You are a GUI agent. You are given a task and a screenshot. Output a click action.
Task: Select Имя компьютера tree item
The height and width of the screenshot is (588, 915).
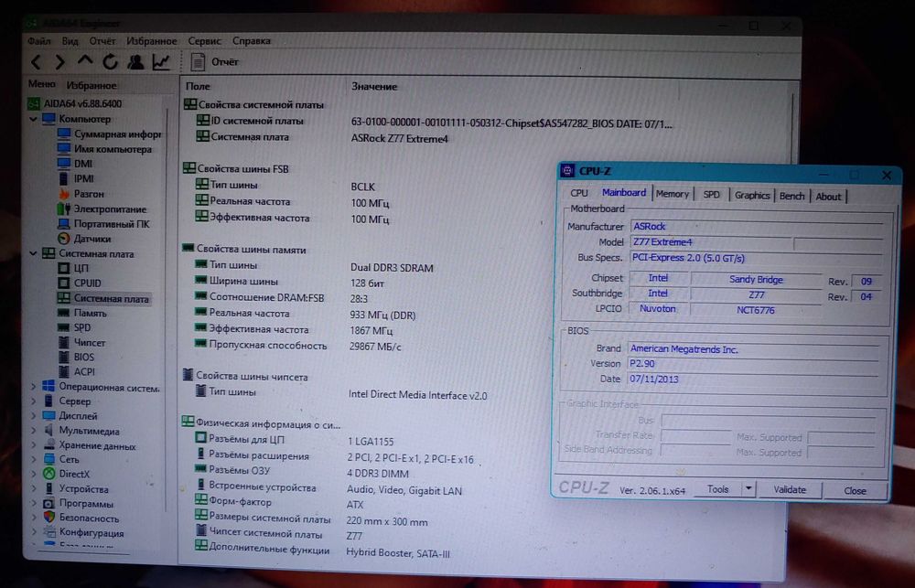click(105, 149)
